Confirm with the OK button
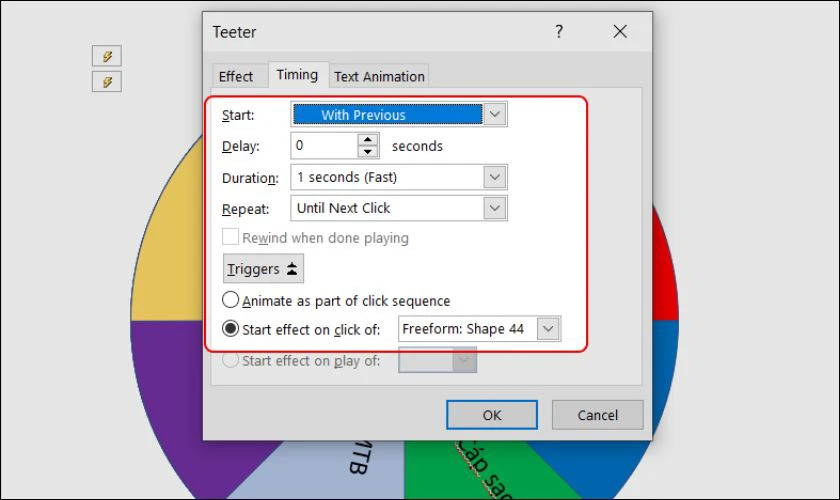 pos(492,415)
